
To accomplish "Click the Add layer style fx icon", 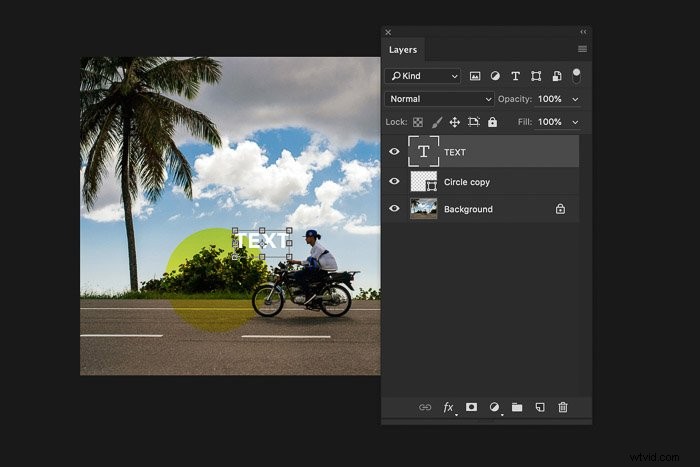I will tap(449, 407).
